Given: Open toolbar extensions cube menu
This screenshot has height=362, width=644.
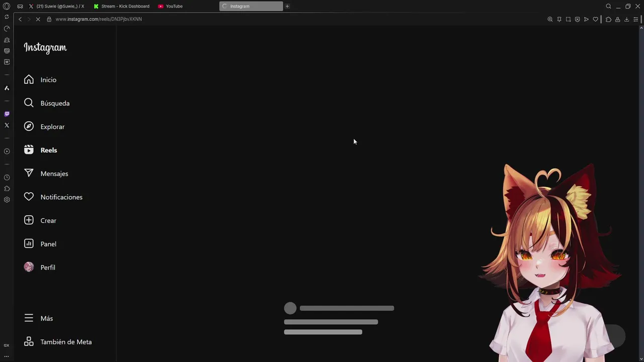Looking at the screenshot, I should pos(608,19).
